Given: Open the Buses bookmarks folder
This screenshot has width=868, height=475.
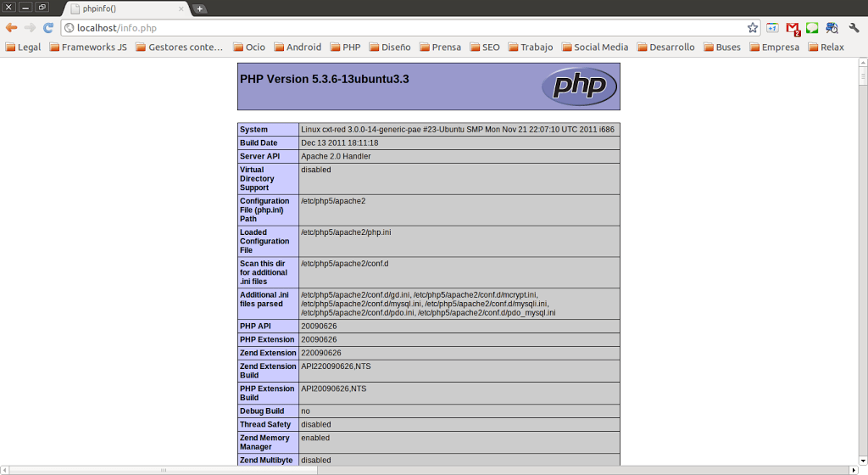Looking at the screenshot, I should 722,47.
